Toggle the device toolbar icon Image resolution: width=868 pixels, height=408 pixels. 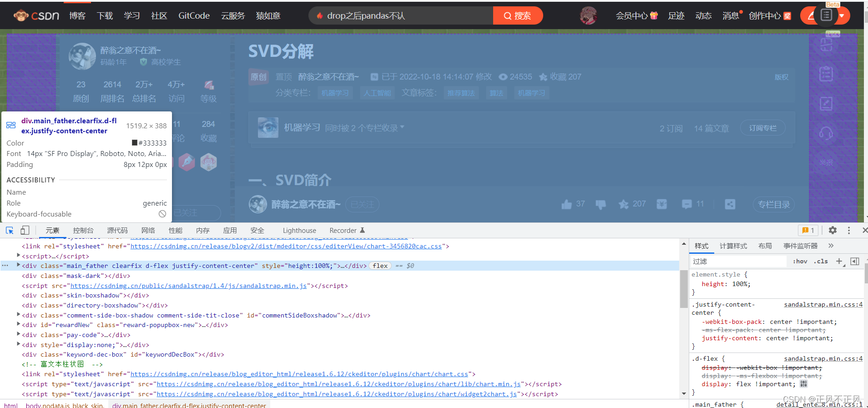(25, 230)
